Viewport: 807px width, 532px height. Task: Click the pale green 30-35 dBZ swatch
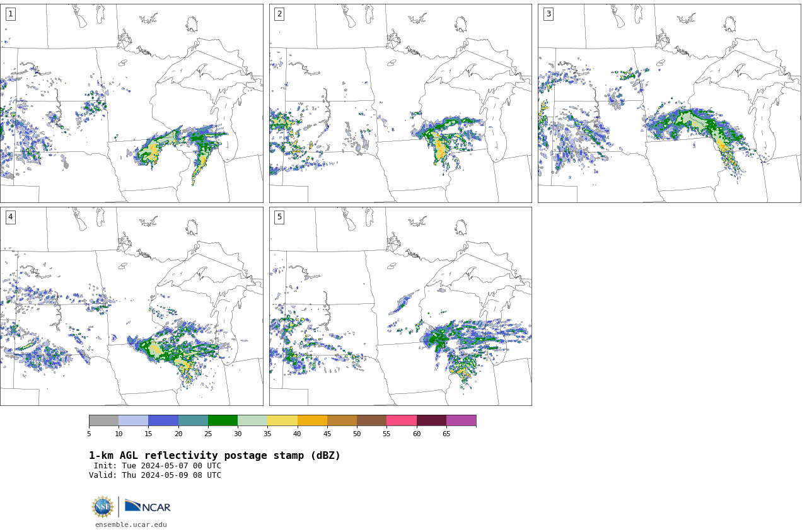[x=252, y=420]
